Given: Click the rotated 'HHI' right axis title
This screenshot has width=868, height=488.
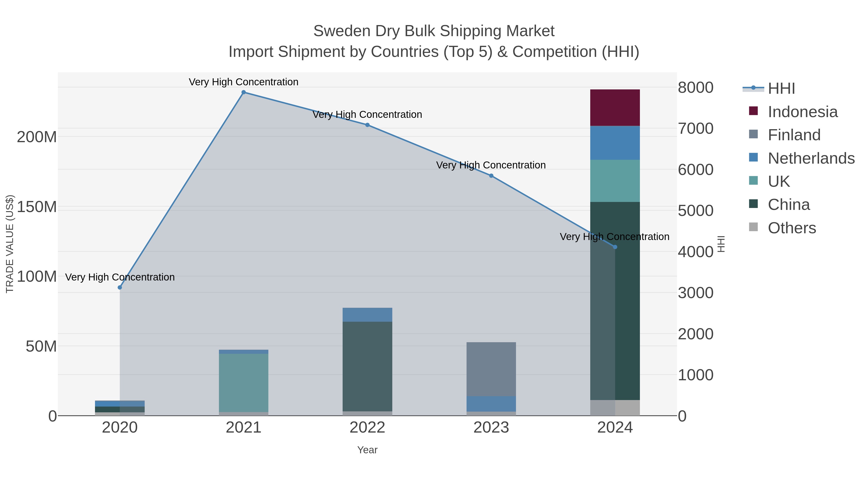Looking at the screenshot, I should [721, 244].
